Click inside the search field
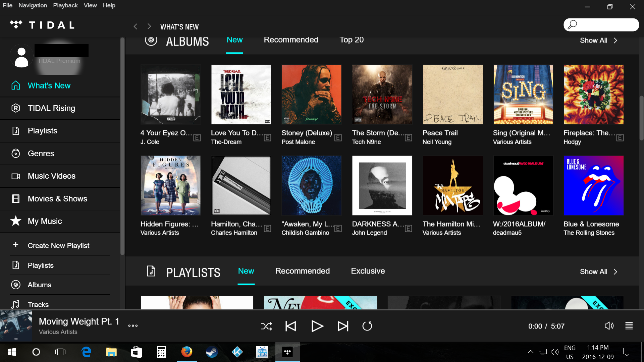This screenshot has width=644, height=362. (x=601, y=24)
